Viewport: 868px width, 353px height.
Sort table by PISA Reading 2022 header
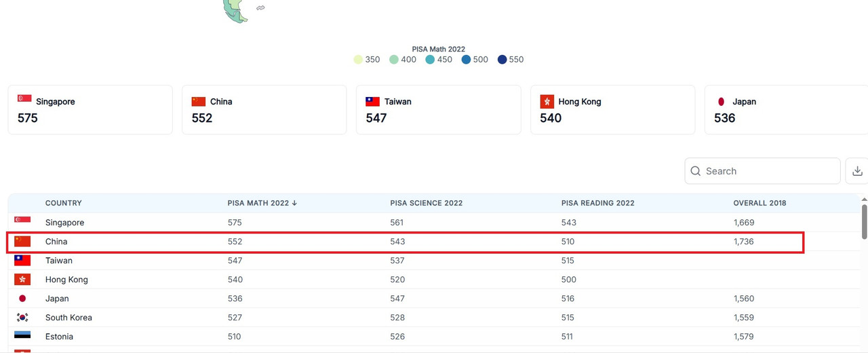597,203
